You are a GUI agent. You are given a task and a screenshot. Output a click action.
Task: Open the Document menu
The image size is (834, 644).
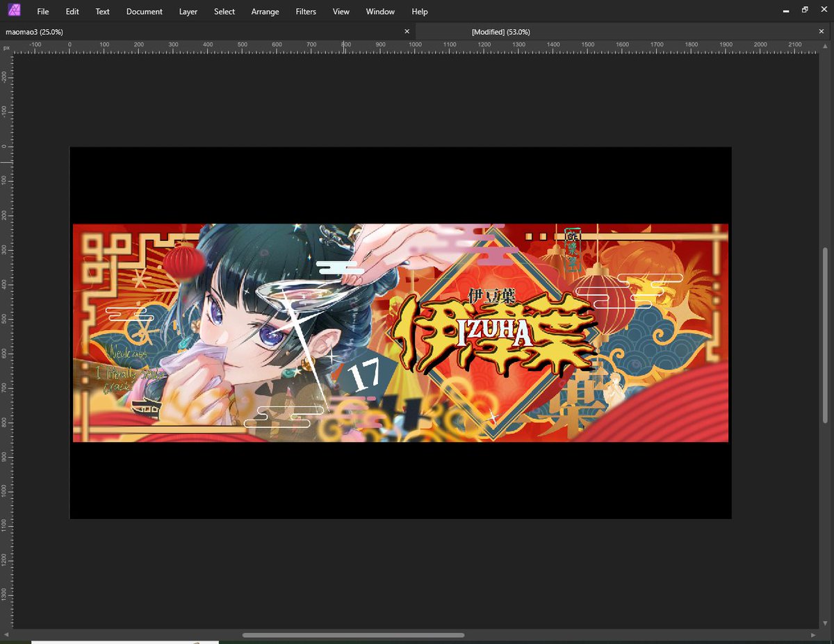pyautogui.click(x=145, y=11)
